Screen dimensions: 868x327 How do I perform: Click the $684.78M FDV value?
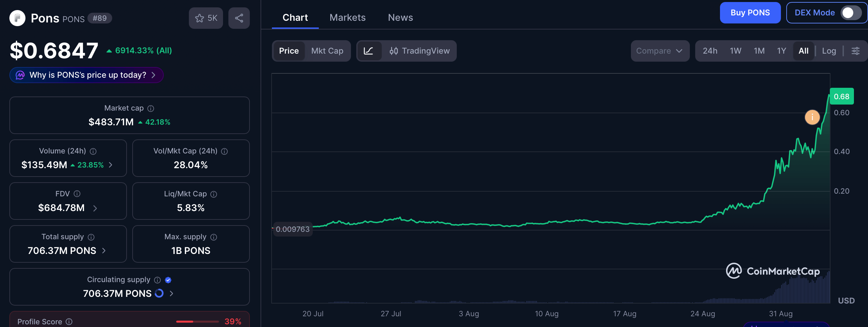point(61,208)
